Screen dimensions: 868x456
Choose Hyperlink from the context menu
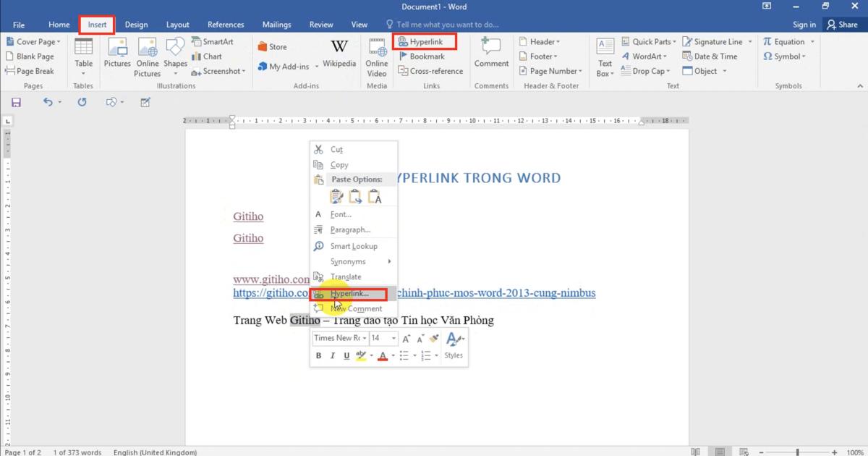point(347,293)
